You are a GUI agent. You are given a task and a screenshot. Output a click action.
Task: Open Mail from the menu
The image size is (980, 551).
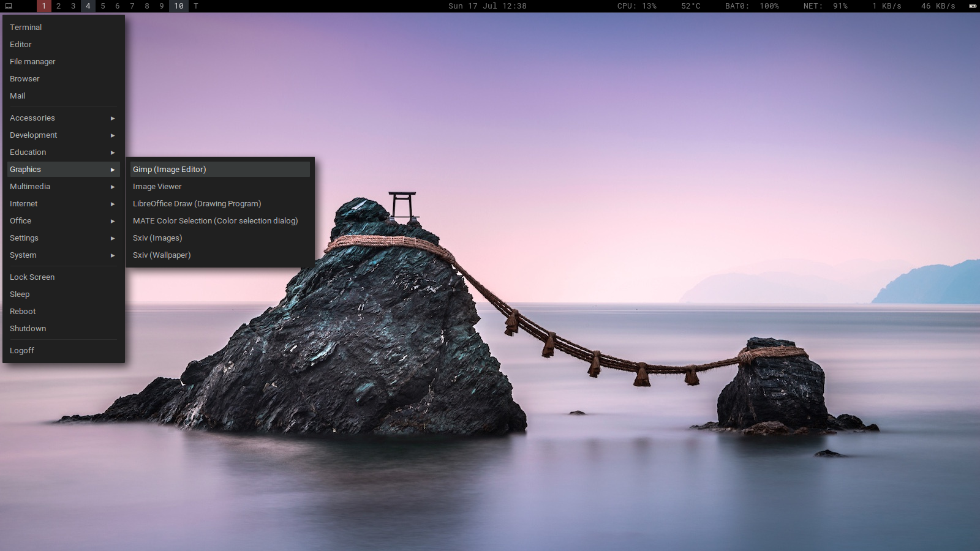(64, 96)
